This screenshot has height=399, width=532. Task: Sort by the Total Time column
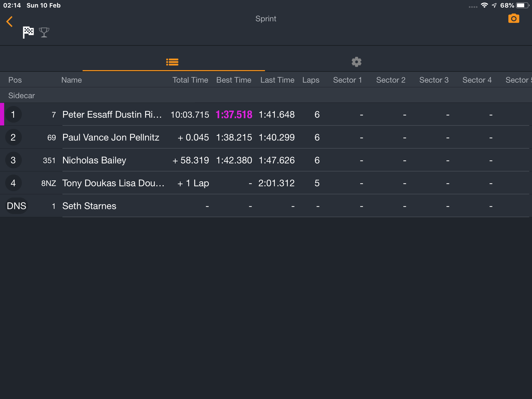point(190,80)
